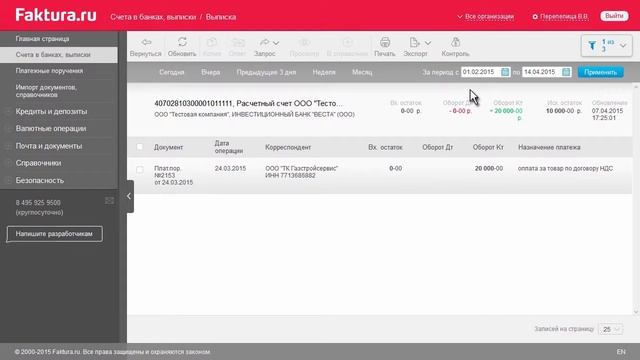
Task: Select the Неделя period tab
Action: [324, 72]
